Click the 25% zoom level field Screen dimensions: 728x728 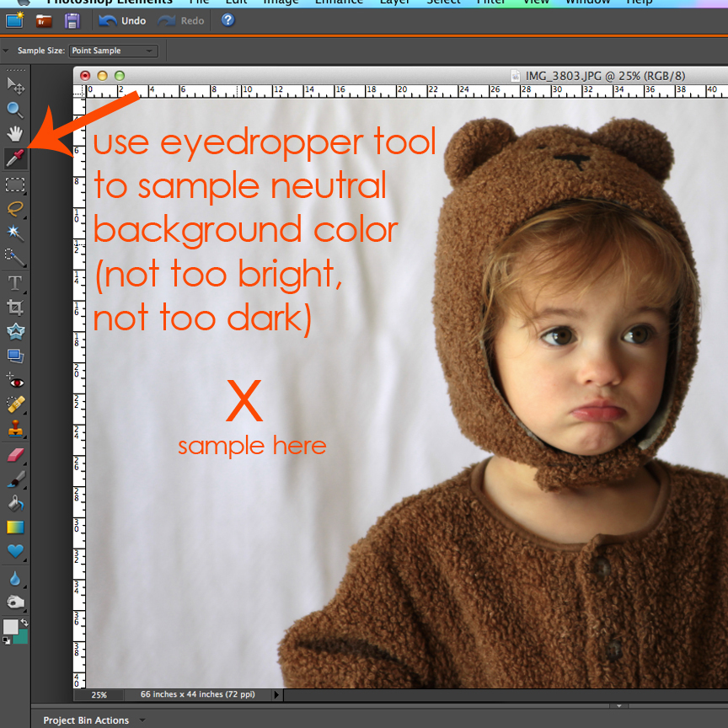tap(99, 695)
